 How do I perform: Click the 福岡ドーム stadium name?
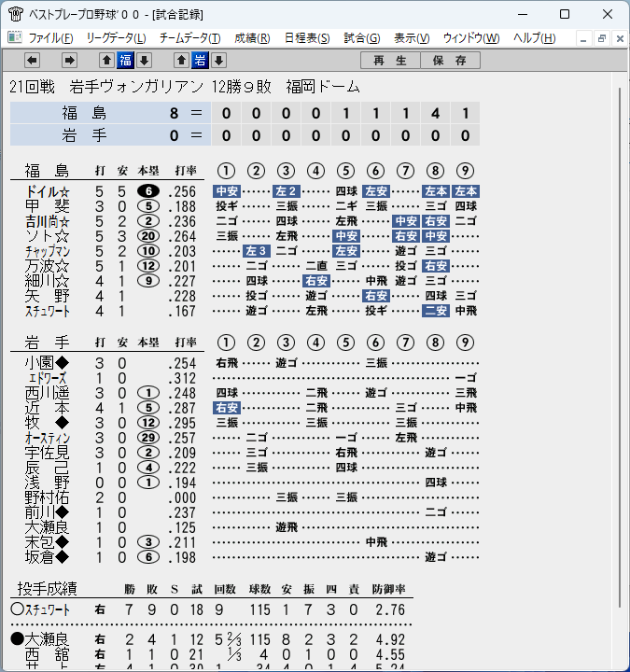323,87
